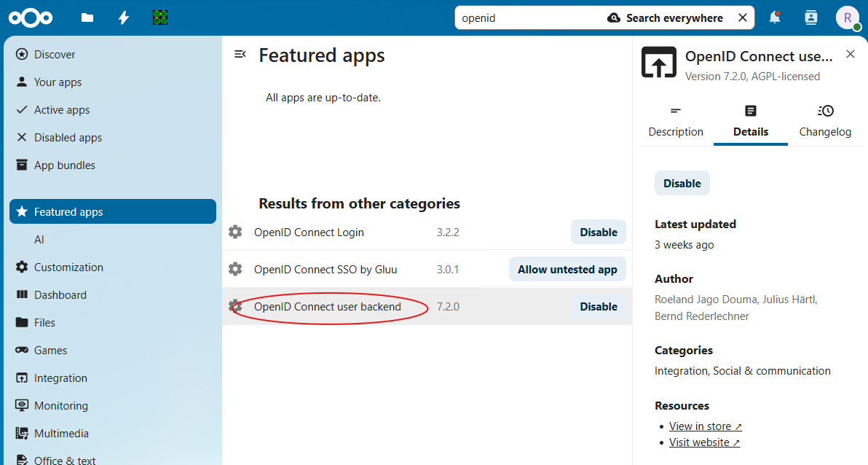The height and width of the screenshot is (465, 868).
Task: Open the user avatar menu
Action: pos(848,18)
